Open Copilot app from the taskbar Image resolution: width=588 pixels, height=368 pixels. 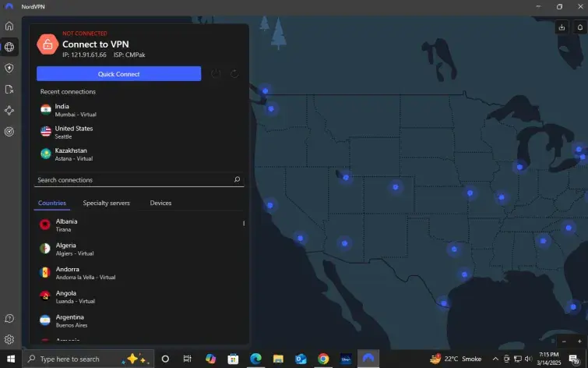(210, 359)
